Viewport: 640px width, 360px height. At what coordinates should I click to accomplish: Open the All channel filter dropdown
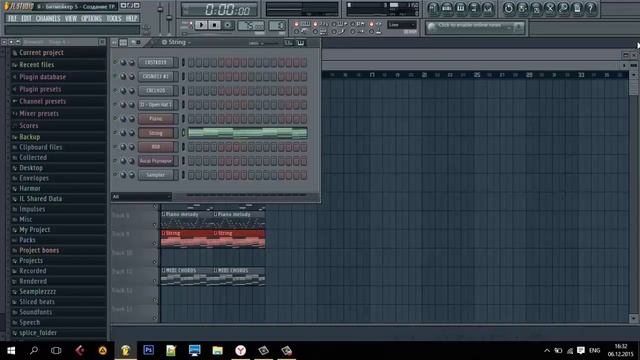tap(141, 197)
